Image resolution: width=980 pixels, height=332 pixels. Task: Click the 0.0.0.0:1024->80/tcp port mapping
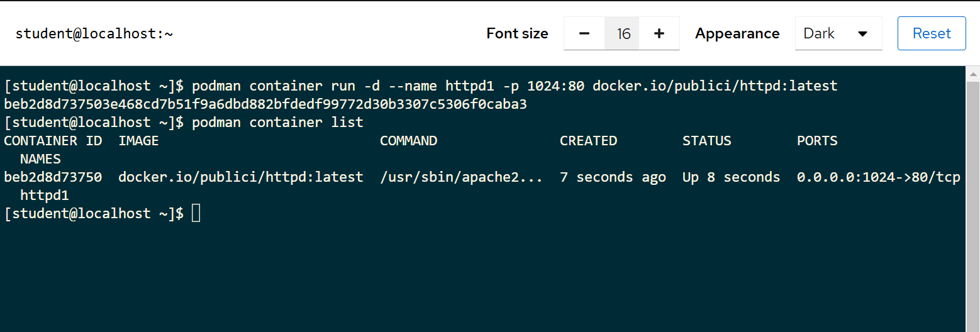click(879, 177)
